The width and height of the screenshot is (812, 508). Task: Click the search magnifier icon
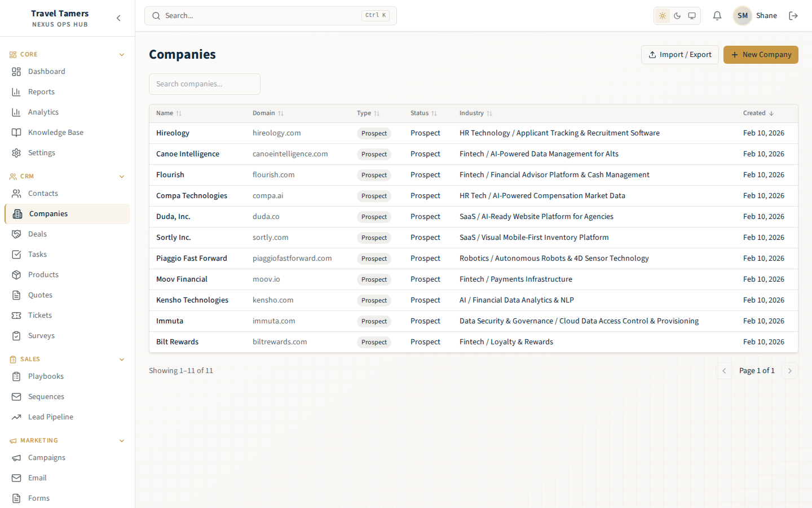pos(156,15)
